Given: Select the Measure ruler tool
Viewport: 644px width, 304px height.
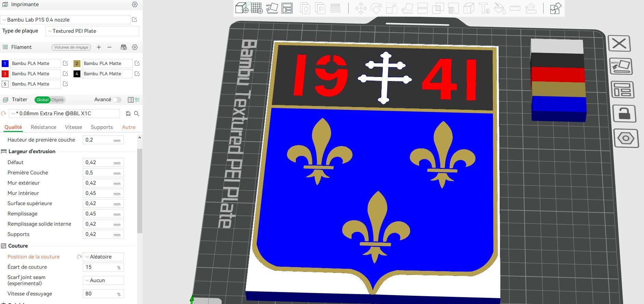Looking at the screenshot, I should pyautogui.click(x=515, y=8).
